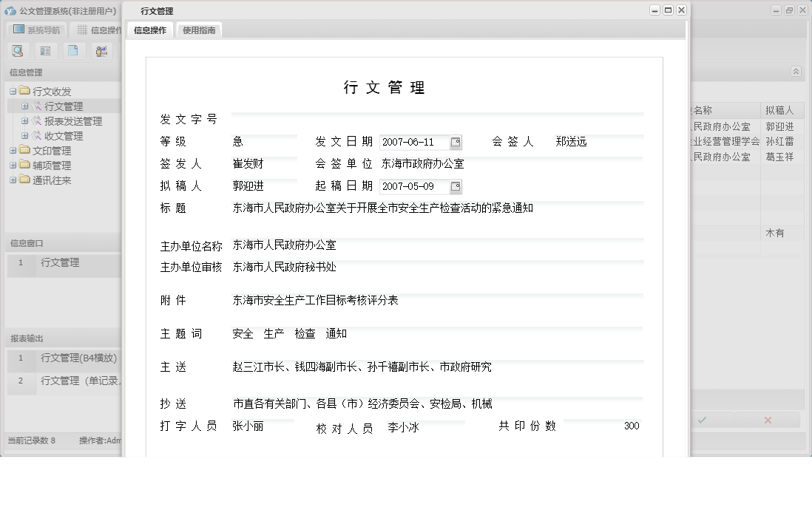The width and height of the screenshot is (812, 521).
Task: Click the 文印管理 folder icon
Action: click(x=23, y=150)
